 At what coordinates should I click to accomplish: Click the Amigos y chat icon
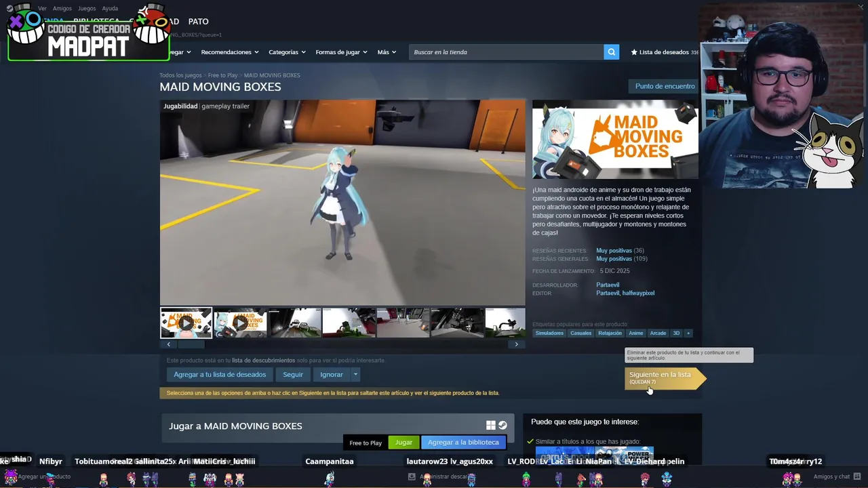pos(857,476)
